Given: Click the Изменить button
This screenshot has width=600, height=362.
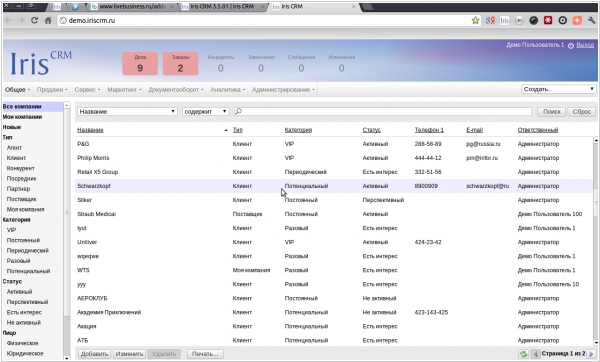Looking at the screenshot, I should [x=129, y=354].
